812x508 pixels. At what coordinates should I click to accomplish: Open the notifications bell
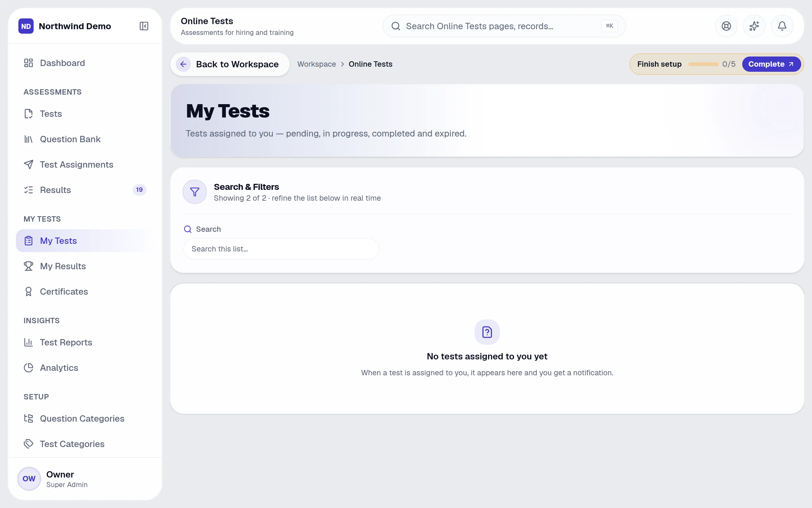[x=782, y=26]
